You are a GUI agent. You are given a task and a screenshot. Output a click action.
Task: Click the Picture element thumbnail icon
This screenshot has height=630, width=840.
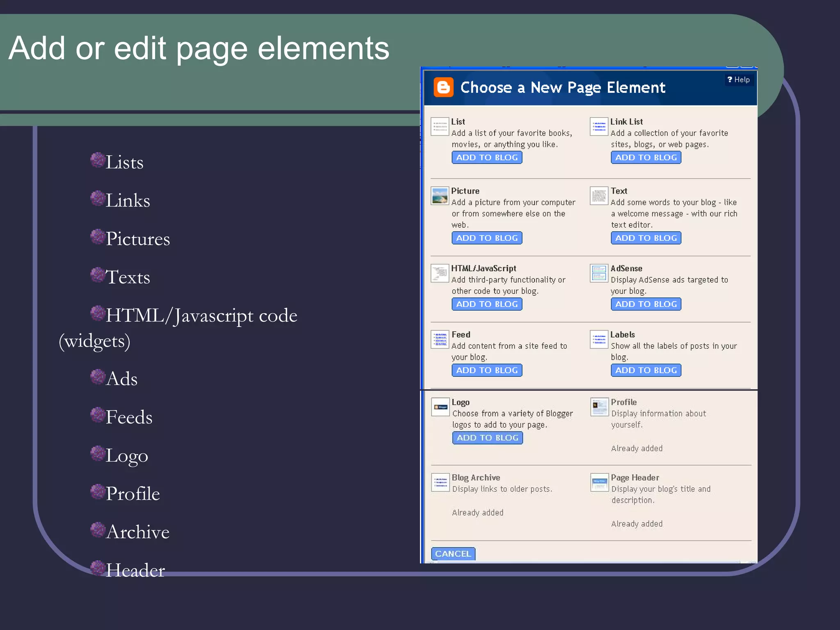coord(440,196)
